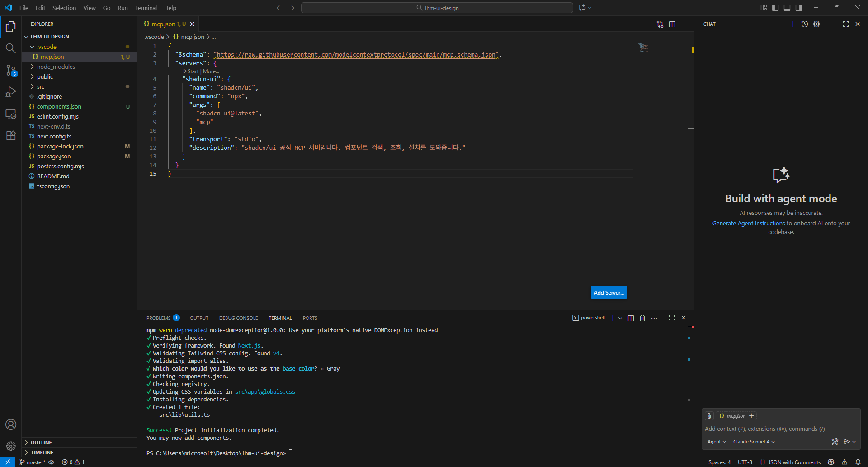Toggle the bottom panel layout button
Image resolution: width=868 pixels, height=467 pixels.
[x=787, y=8]
